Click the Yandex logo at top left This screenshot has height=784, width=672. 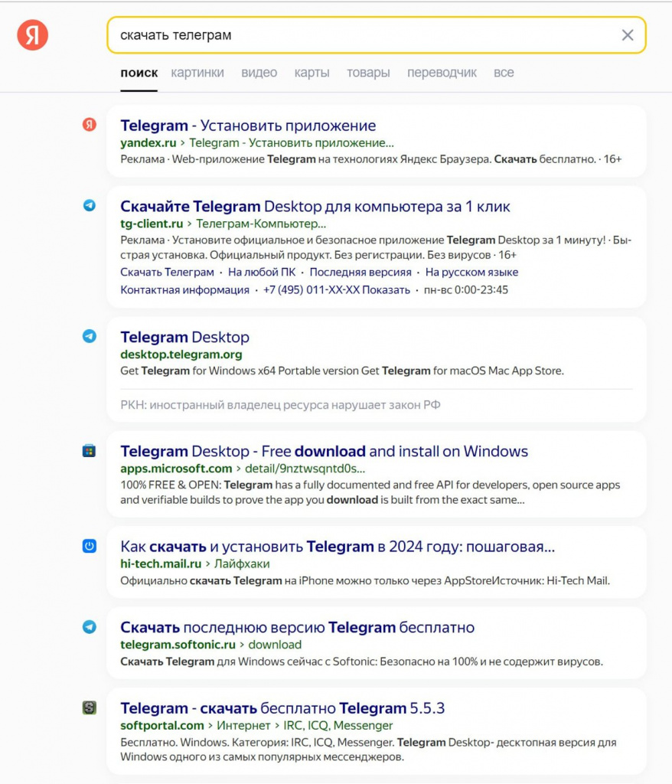32,35
